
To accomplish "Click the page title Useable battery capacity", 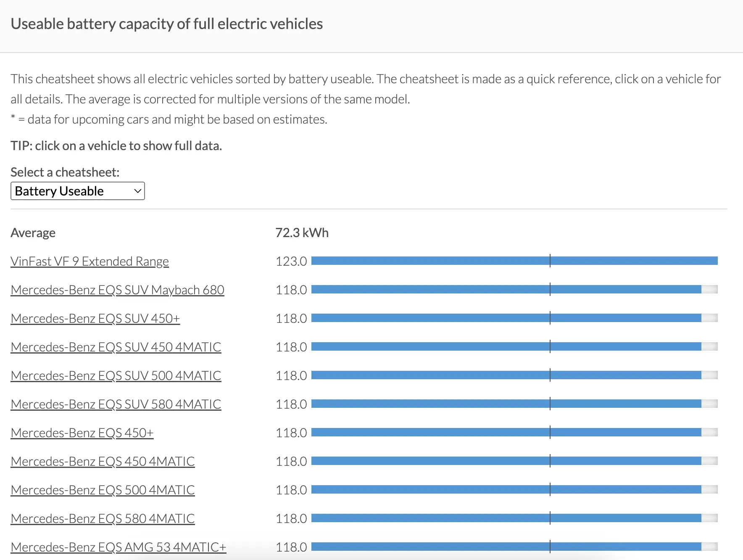I will (x=167, y=24).
